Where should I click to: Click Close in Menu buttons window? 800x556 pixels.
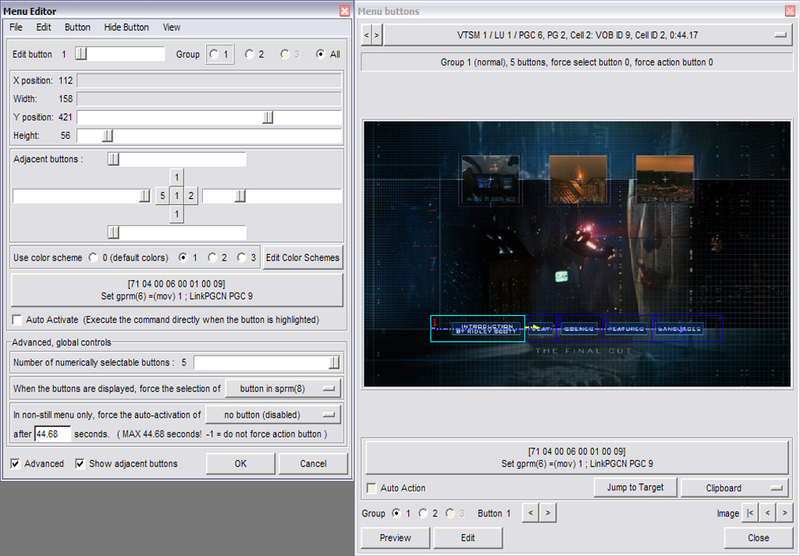(x=758, y=538)
